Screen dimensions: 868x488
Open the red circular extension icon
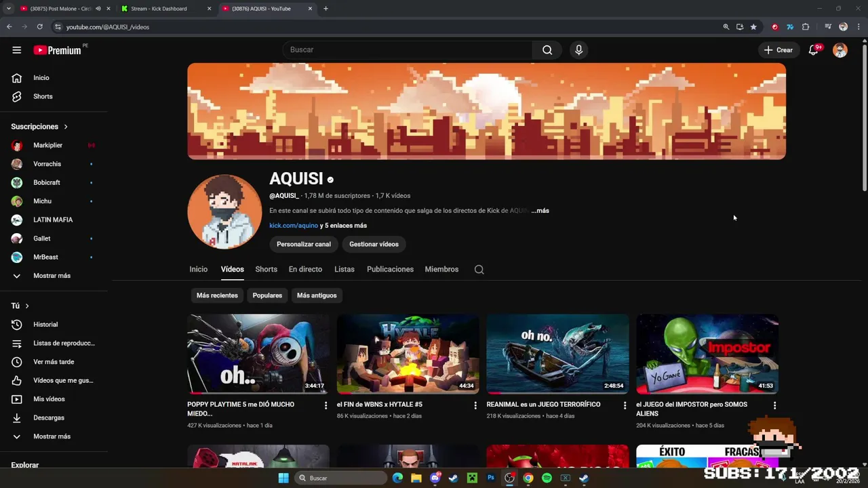774,26
